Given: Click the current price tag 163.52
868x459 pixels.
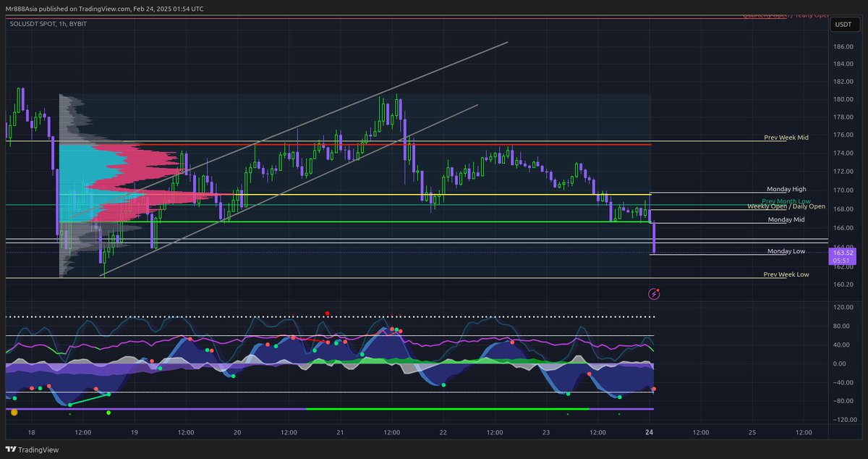Looking at the screenshot, I should click(x=843, y=255).
